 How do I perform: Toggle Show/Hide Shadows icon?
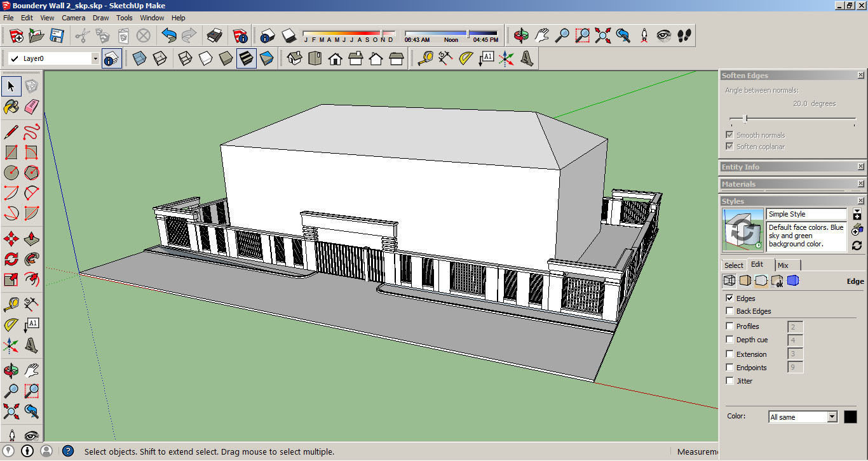pyautogui.click(x=288, y=36)
